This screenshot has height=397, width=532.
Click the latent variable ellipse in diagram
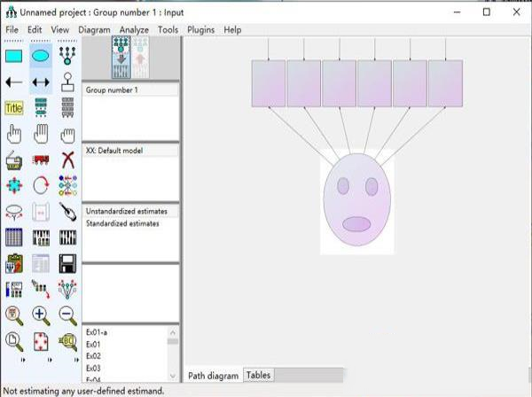(x=357, y=200)
